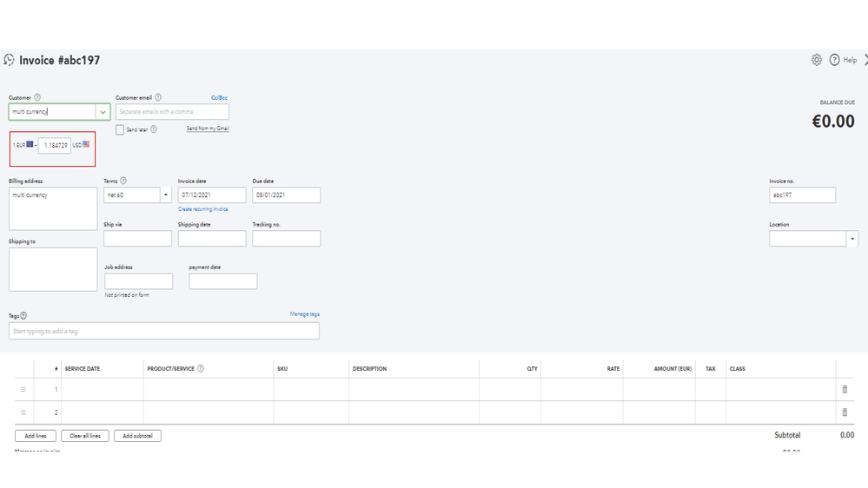Click row 1 Product/Service cell
Viewport: 868px width, 488px height.
(209, 390)
